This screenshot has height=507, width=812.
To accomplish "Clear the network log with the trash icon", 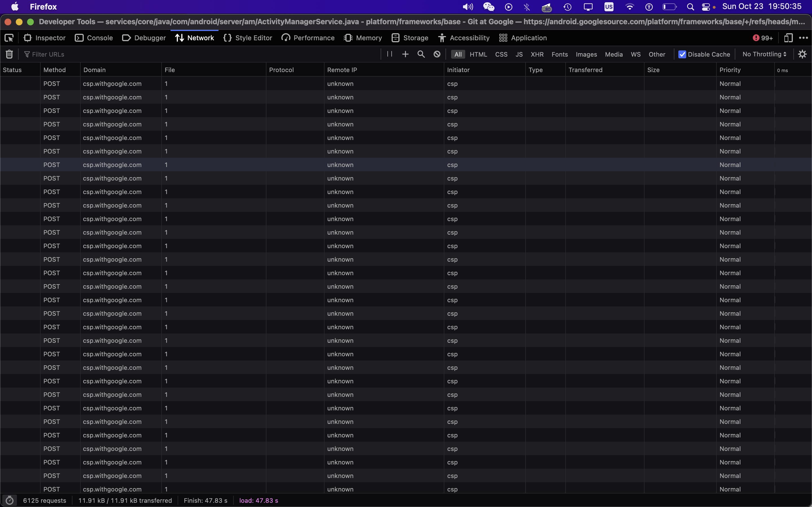I will click(9, 54).
